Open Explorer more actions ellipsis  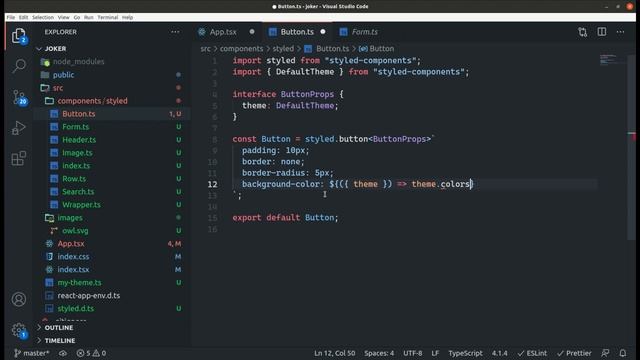(175, 32)
